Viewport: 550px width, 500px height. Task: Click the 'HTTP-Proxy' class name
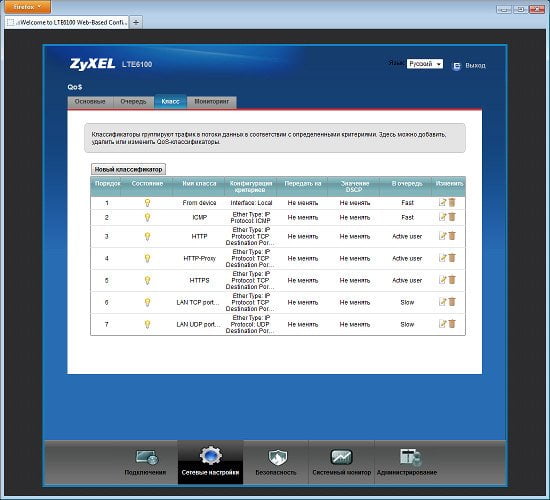[x=199, y=259]
